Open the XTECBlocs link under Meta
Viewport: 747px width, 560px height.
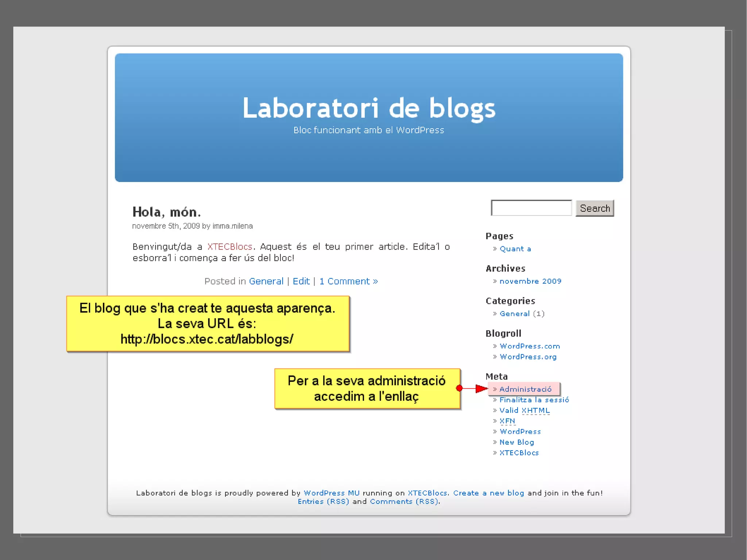point(519,453)
